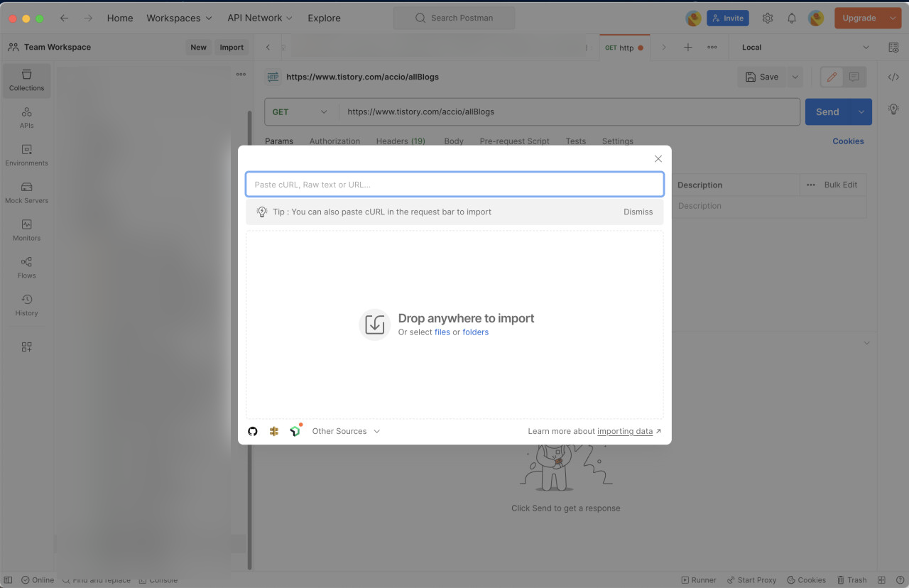
Task: Open Home from top bar
Action: tap(120, 18)
